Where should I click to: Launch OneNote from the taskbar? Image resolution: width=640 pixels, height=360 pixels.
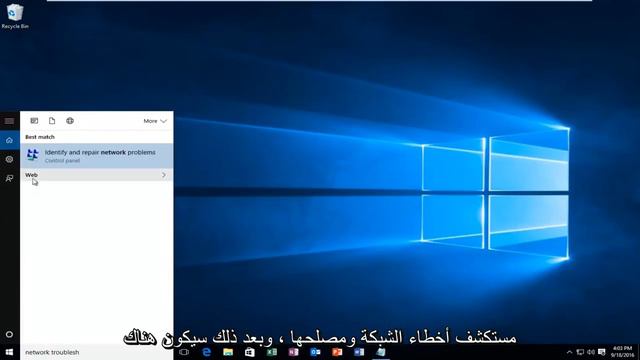pos(293,352)
